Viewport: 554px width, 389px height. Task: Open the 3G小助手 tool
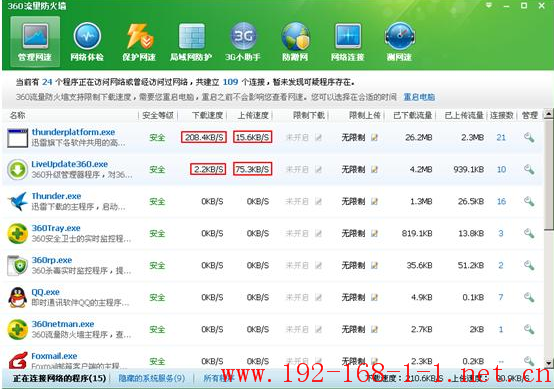(243, 42)
